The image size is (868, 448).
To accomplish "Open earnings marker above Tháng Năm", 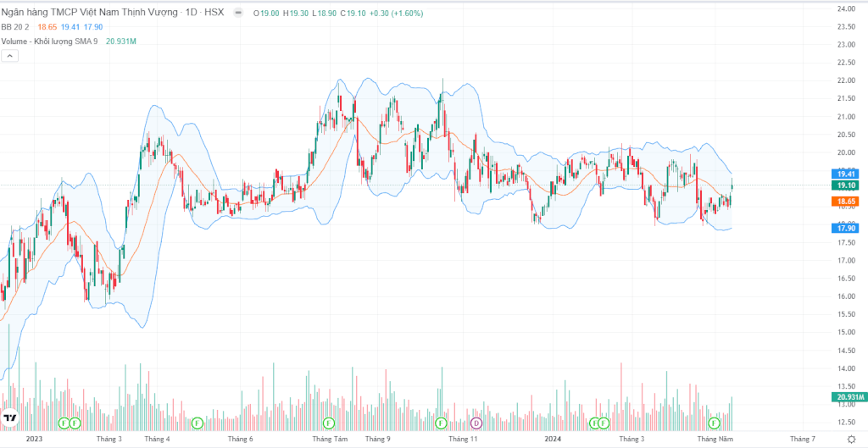I will (714, 423).
